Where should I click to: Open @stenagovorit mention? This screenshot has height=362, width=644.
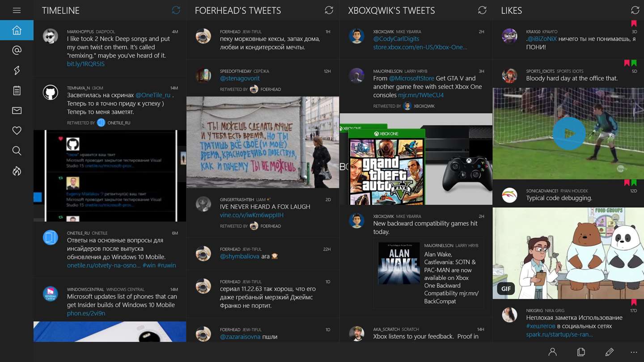coord(240,78)
